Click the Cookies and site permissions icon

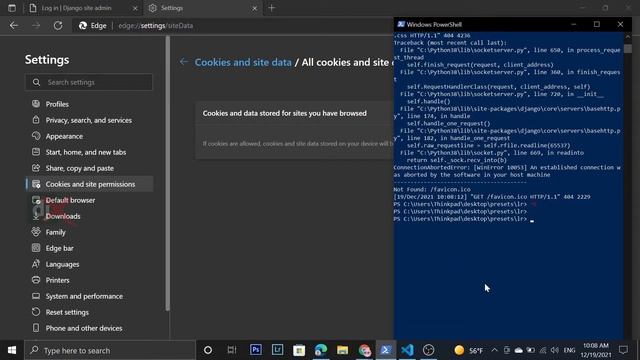[36, 184]
